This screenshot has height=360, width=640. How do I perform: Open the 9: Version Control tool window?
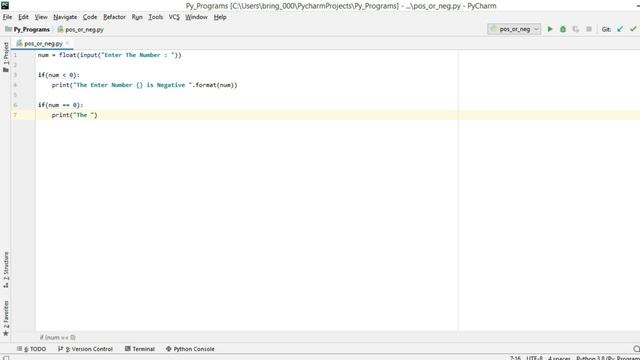pyautogui.click(x=85, y=349)
